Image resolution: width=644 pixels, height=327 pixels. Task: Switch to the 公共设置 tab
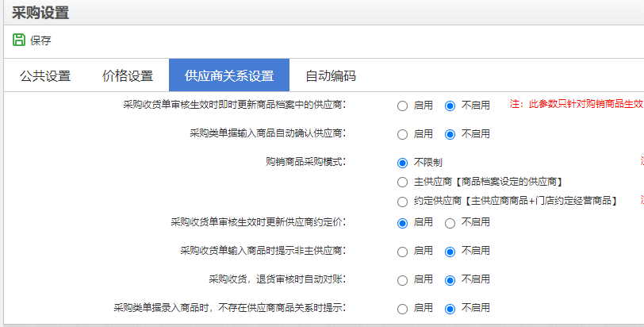45,75
